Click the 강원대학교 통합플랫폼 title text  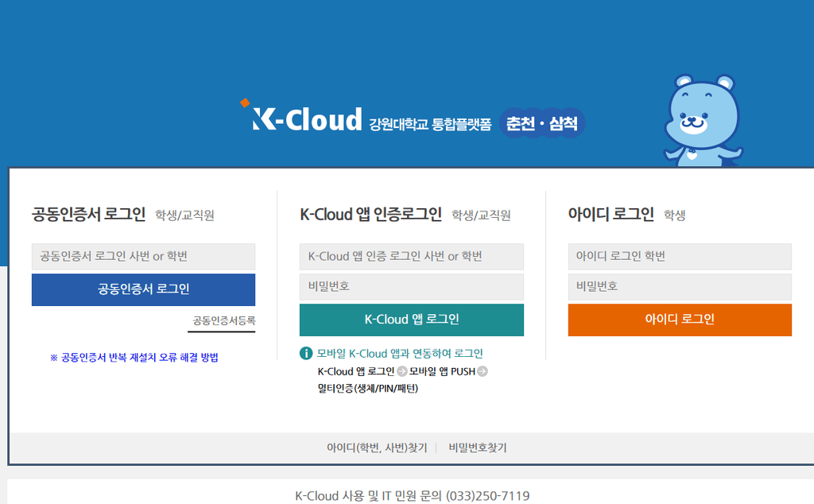click(x=430, y=125)
